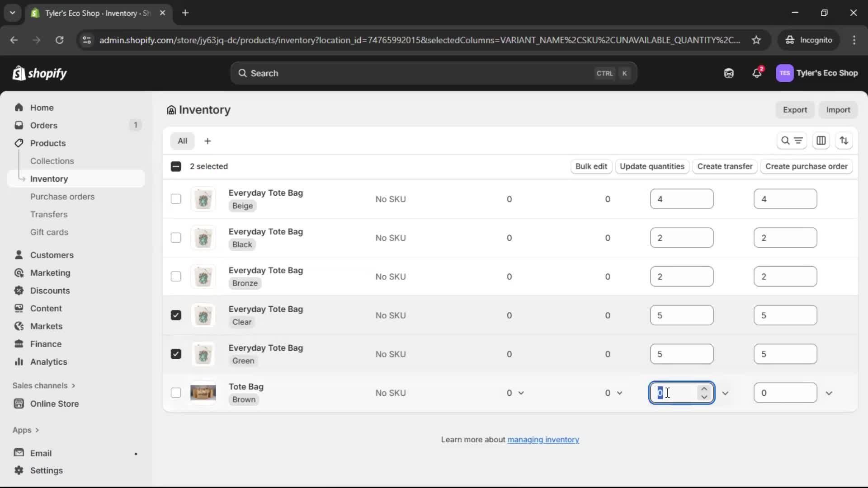This screenshot has width=868, height=488.
Task: Click the sort icon above the inventory list
Action: tap(844, 141)
